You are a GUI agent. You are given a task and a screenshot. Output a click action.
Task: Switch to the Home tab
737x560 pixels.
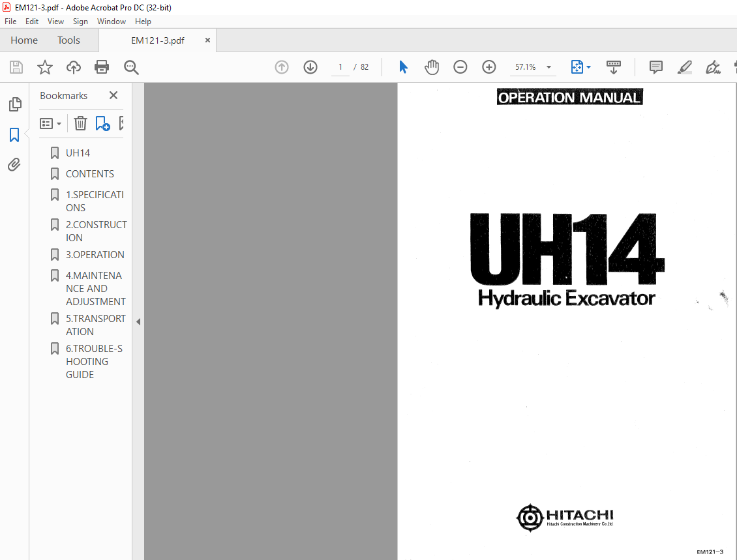[x=24, y=40]
